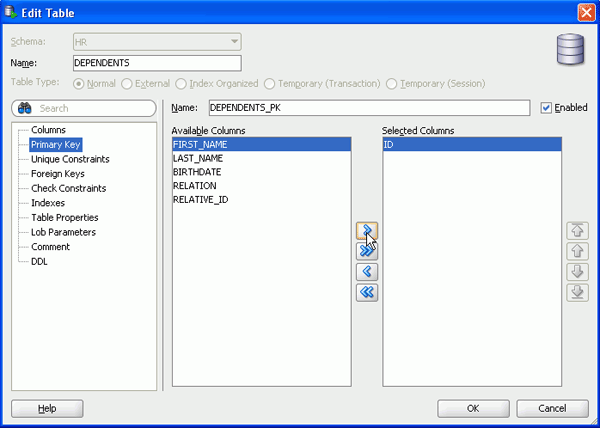Click the binoculars search icon
The width and height of the screenshot is (600, 428).
pyautogui.click(x=24, y=108)
